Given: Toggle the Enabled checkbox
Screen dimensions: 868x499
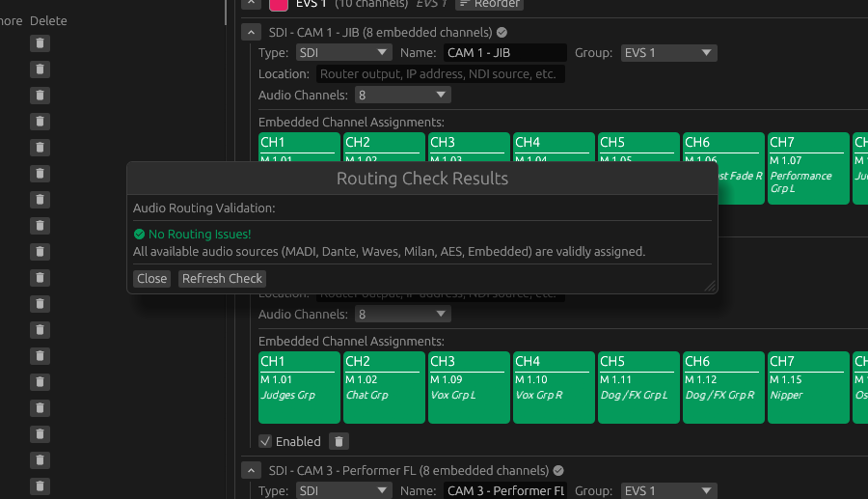Looking at the screenshot, I should pos(265,441).
